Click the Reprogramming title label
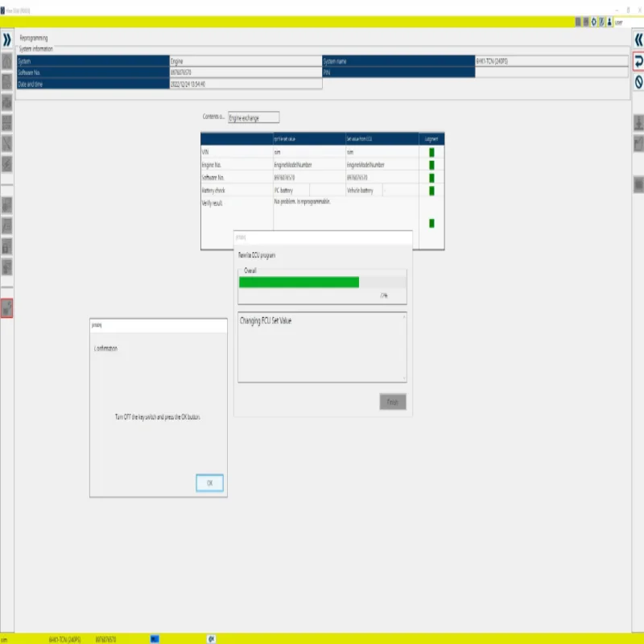Image resolution: width=644 pixels, height=644 pixels. coord(34,38)
